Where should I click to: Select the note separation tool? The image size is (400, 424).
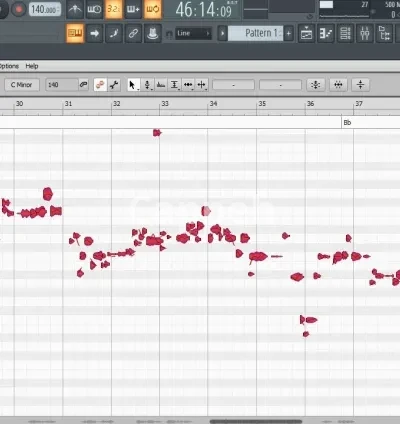[202, 85]
